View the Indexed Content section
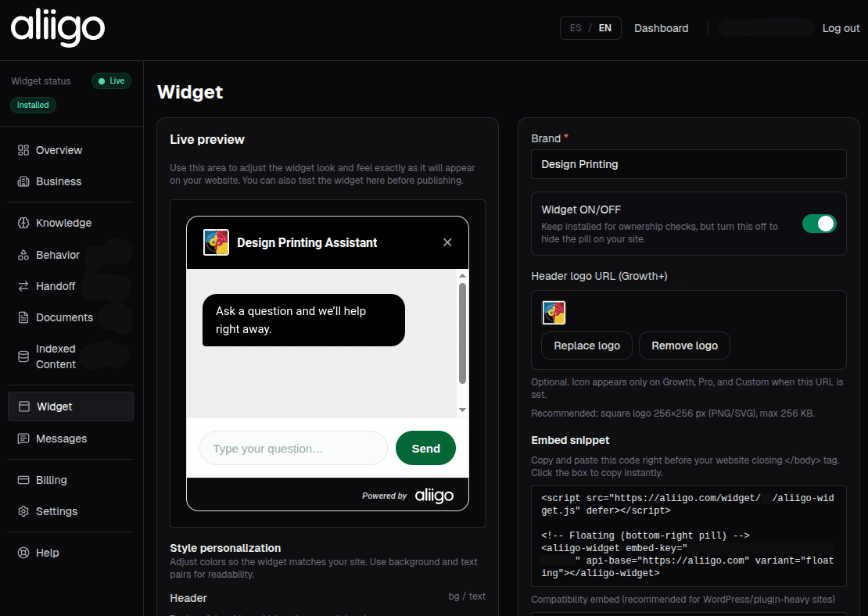Image resolution: width=868 pixels, height=616 pixels. click(x=57, y=356)
